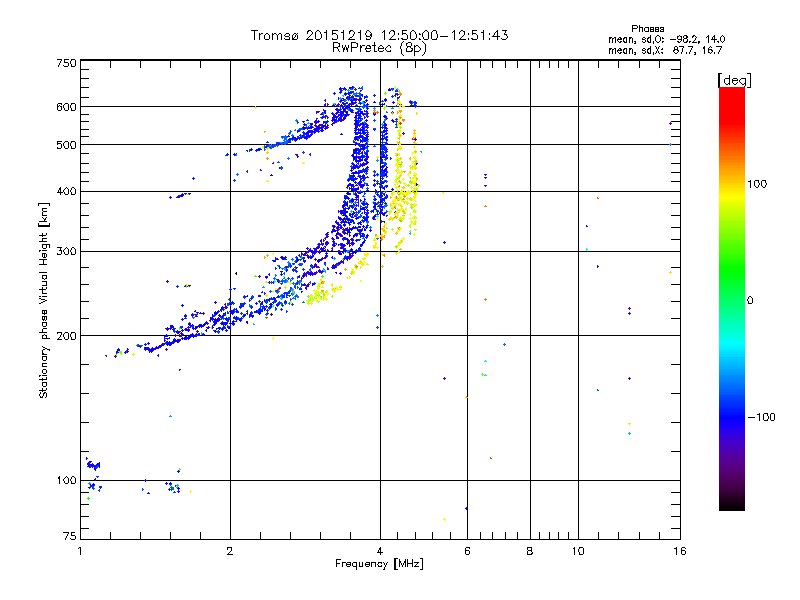Click the x-axis tick label '1'

click(x=81, y=551)
